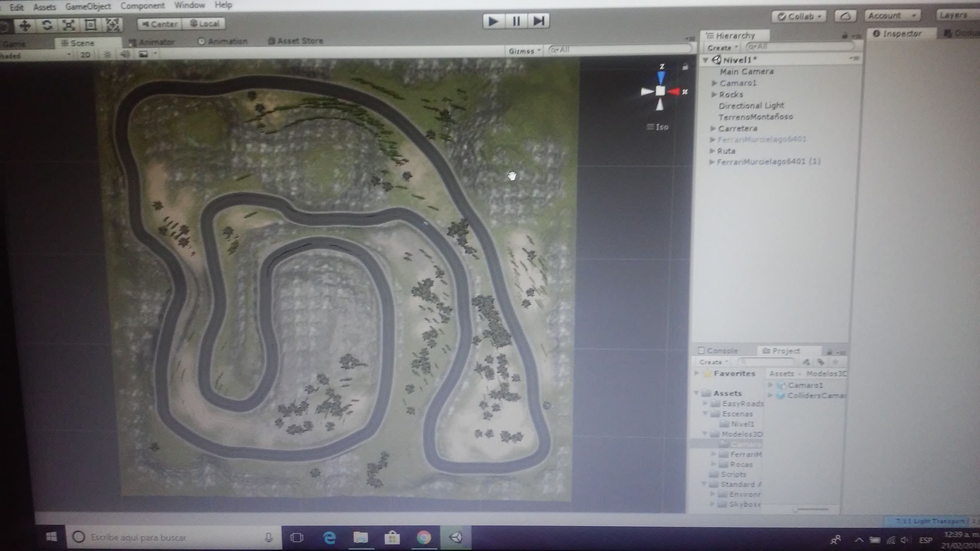Image resolution: width=980 pixels, height=551 pixels.
Task: Select the Rect transform tool
Action: click(91, 25)
